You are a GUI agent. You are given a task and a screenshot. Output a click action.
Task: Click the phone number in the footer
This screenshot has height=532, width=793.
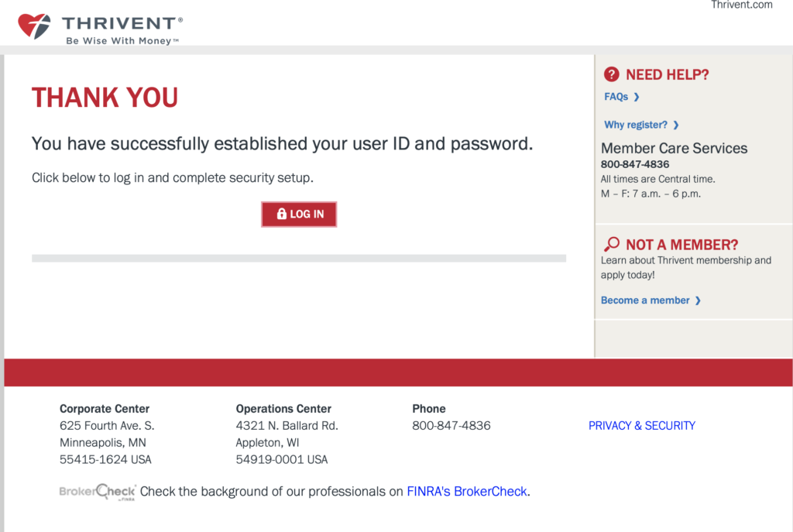[x=451, y=425]
